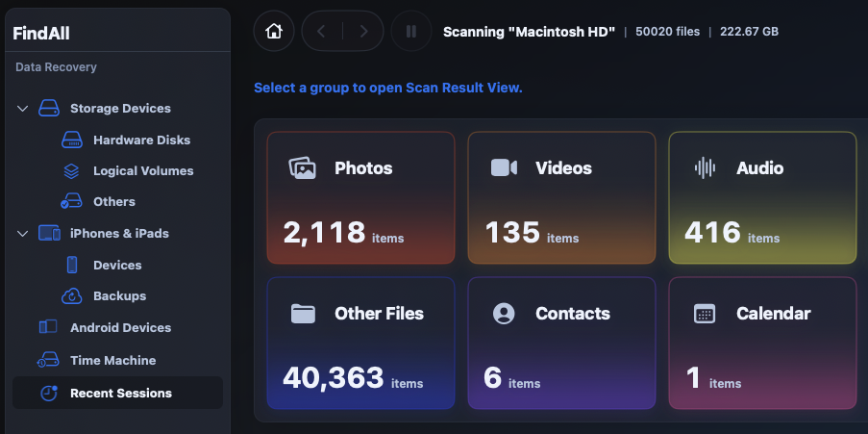Click the Data Recovery heading
868x434 pixels.
(56, 67)
